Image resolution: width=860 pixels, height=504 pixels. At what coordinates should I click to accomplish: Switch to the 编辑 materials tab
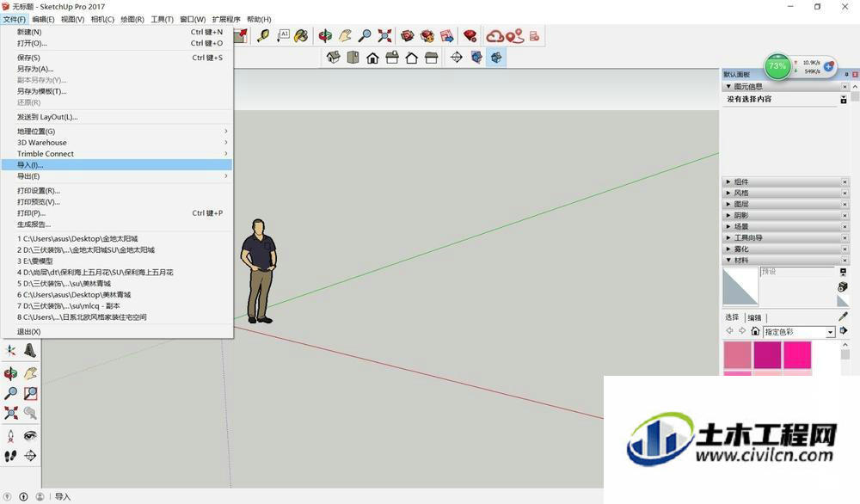point(755,317)
